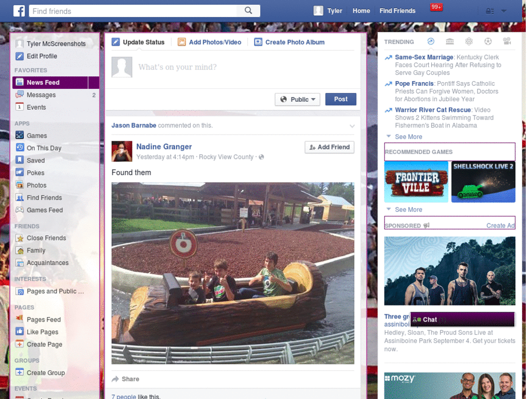Expand the post options chevron
Screen dimensions: 532x399
pos(352,126)
